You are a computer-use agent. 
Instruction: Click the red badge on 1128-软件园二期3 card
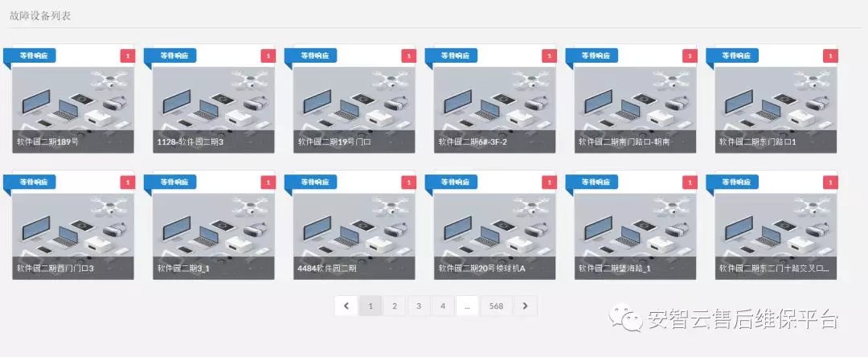pyautogui.click(x=267, y=56)
